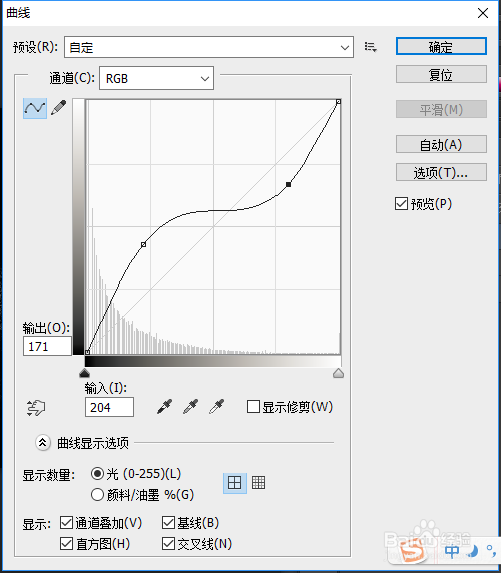The width and height of the screenshot is (501, 573).
Task: Open the 预设(R) preset dropdown
Action: (209, 47)
